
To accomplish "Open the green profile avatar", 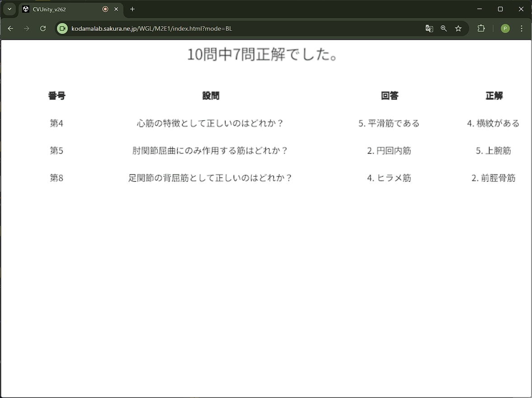I will click(505, 28).
